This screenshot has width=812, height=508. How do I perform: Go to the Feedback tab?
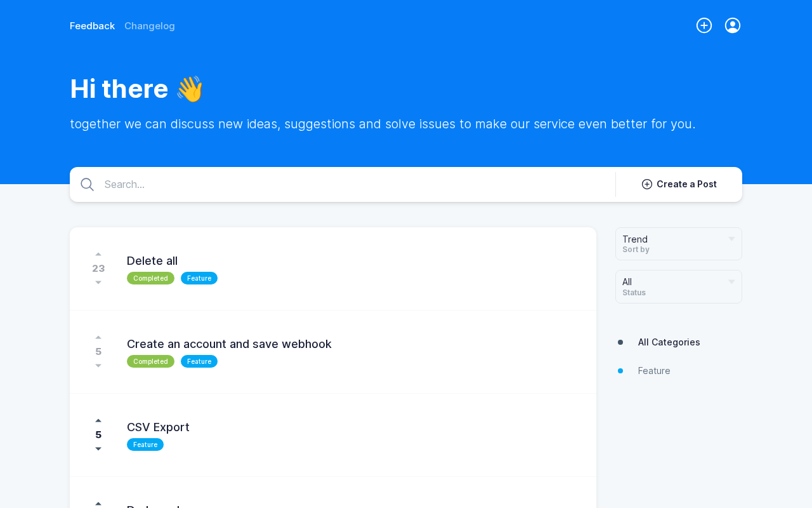coord(92,26)
